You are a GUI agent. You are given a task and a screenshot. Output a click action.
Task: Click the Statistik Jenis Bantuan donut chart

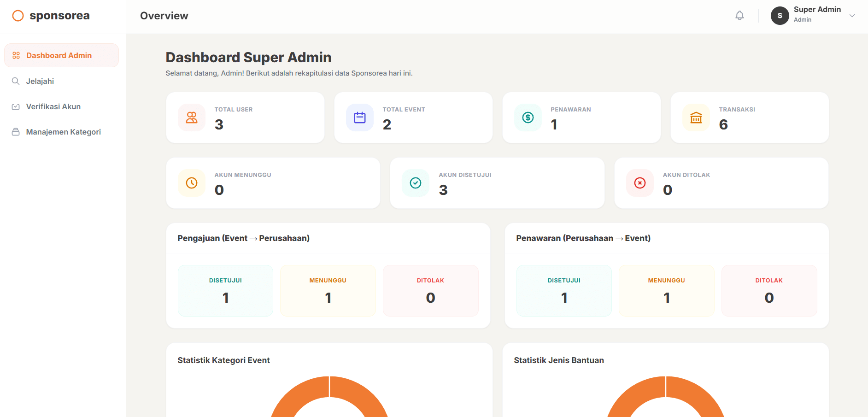coord(666,397)
